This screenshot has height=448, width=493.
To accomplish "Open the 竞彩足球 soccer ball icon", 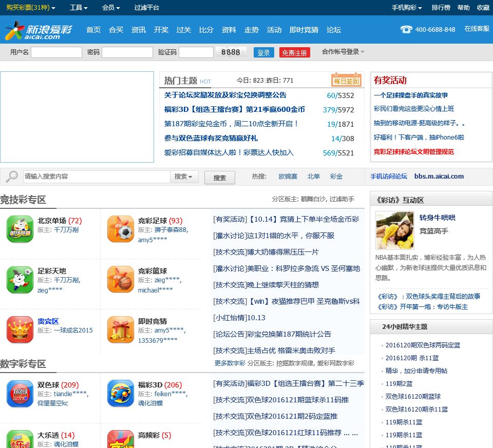I will pyautogui.click(x=120, y=229).
